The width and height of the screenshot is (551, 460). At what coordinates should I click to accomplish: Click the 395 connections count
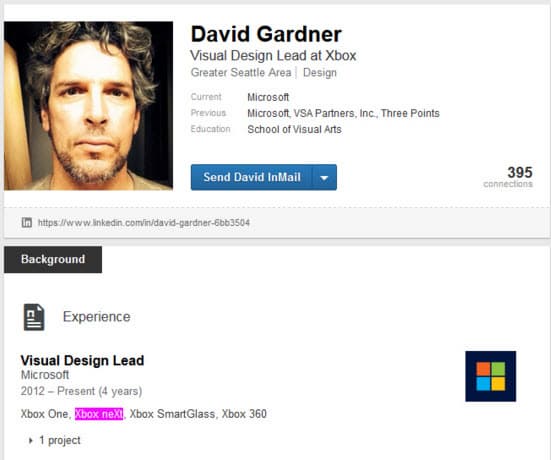[508, 177]
